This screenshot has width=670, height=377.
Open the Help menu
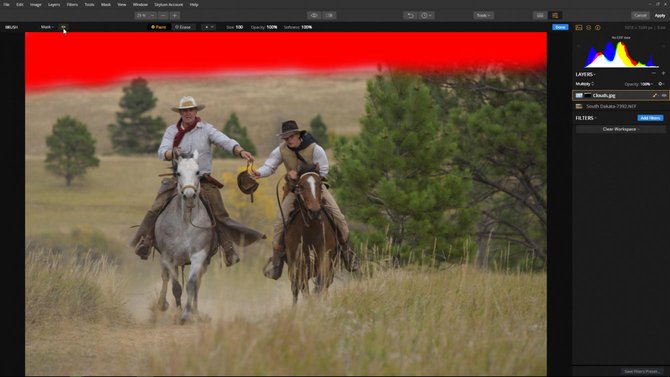pos(194,4)
